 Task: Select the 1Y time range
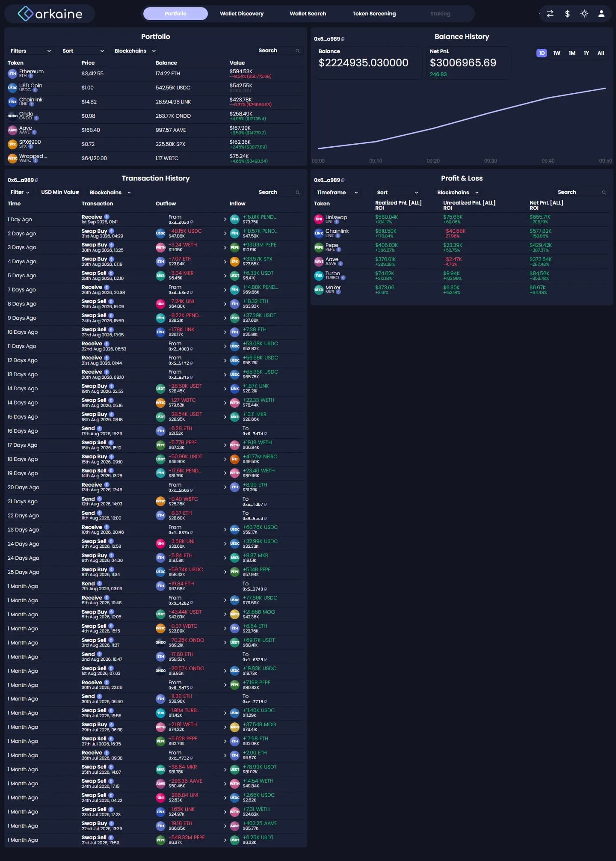pos(586,53)
